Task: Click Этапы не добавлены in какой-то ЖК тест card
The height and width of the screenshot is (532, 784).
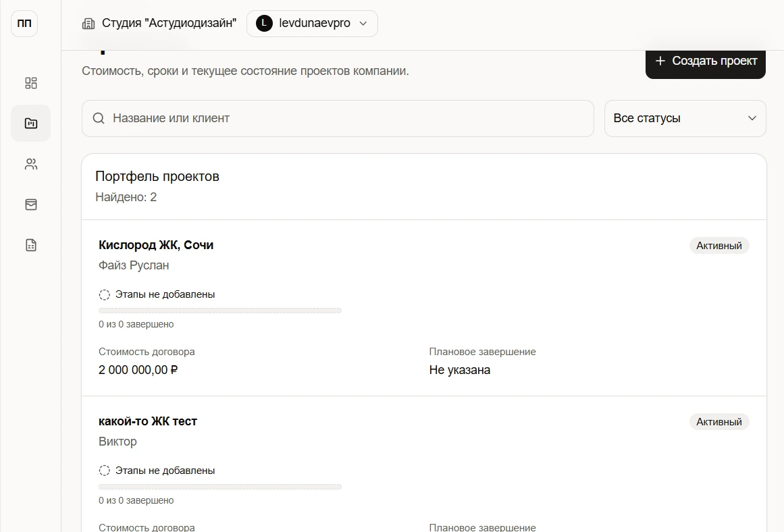Action: (165, 471)
